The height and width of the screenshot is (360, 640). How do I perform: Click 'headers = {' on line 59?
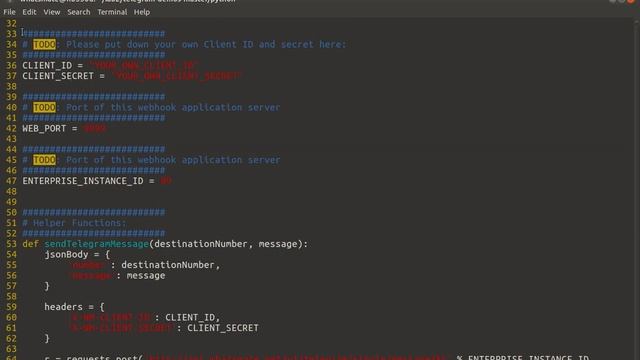[74, 307]
